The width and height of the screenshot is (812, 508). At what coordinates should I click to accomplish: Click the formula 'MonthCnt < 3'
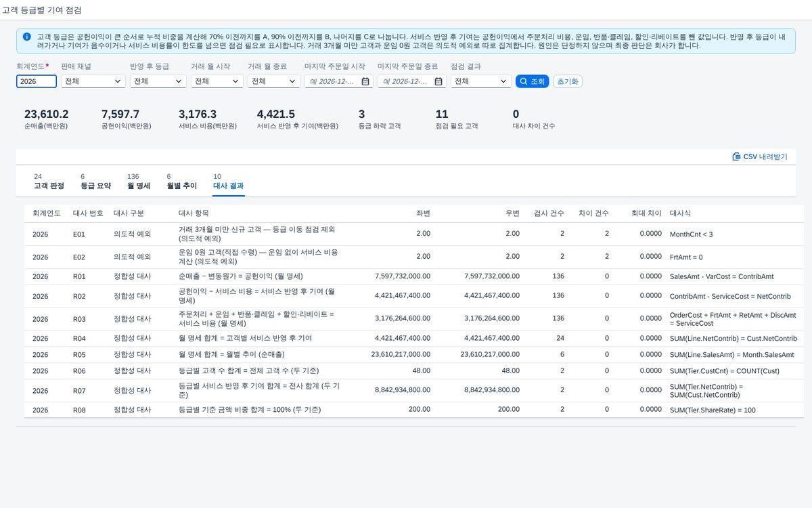pos(690,234)
